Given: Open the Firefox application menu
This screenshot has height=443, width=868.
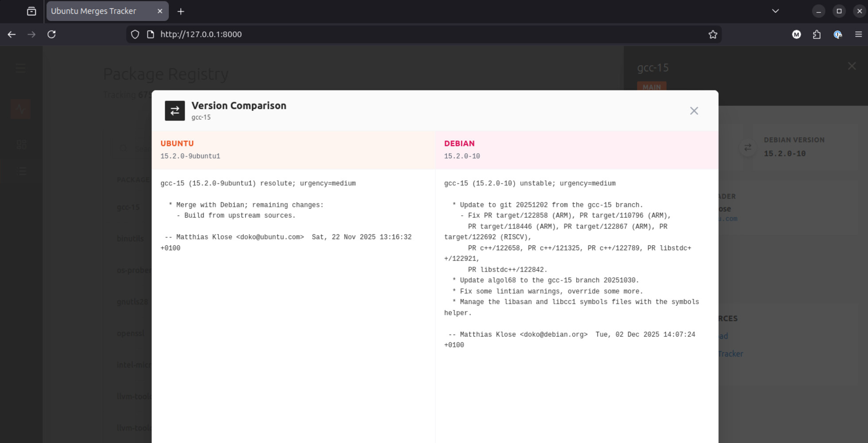Looking at the screenshot, I should [x=858, y=35].
